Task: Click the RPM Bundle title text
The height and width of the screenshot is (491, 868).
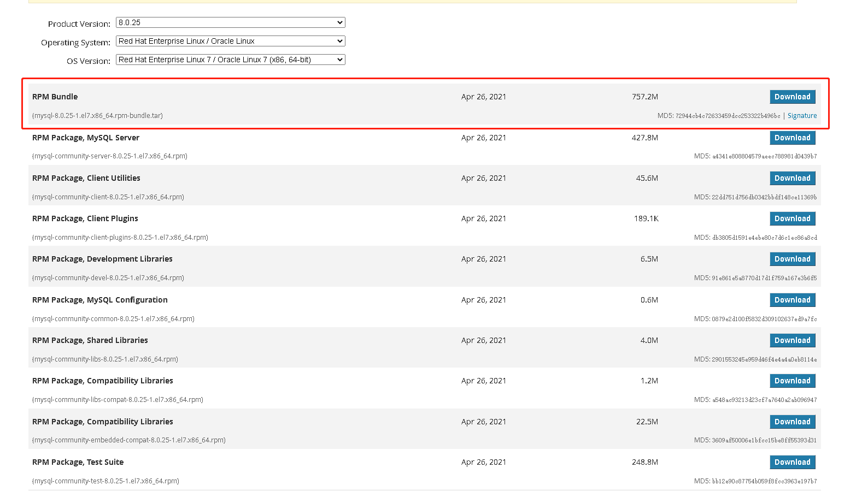Action: [x=55, y=97]
